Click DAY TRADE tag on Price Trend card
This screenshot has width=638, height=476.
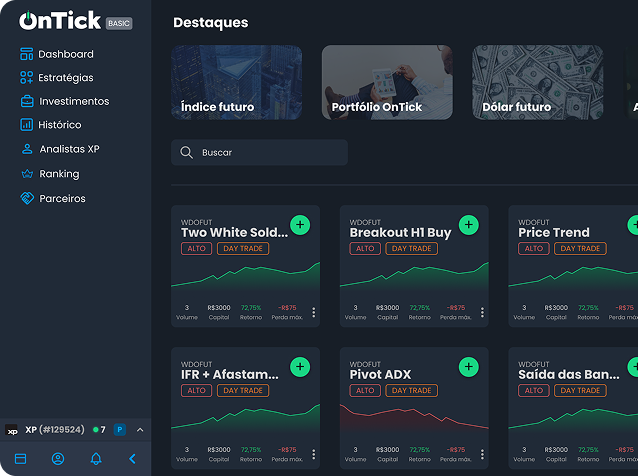tap(580, 249)
